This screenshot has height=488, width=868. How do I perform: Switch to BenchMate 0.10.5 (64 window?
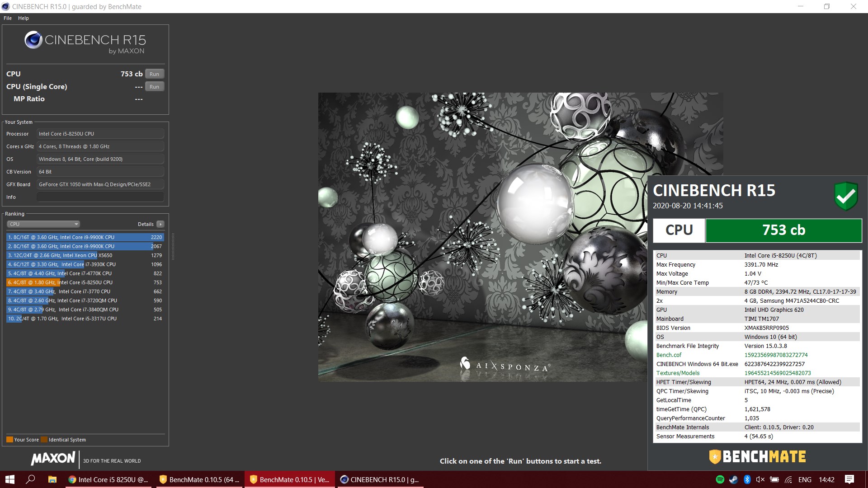coord(199,479)
